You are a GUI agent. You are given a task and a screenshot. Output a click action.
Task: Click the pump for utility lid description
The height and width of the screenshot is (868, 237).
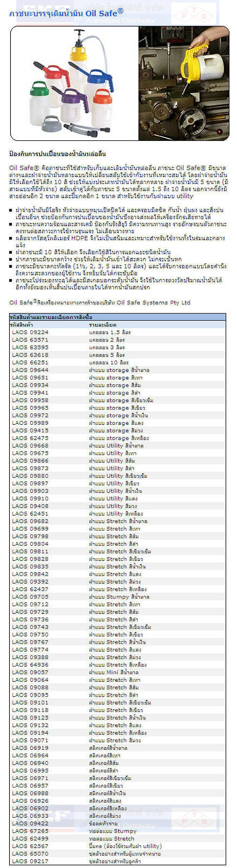(125, 846)
